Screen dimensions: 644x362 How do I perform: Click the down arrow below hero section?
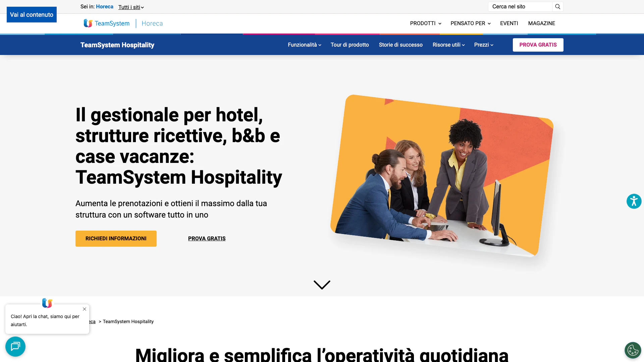322,285
